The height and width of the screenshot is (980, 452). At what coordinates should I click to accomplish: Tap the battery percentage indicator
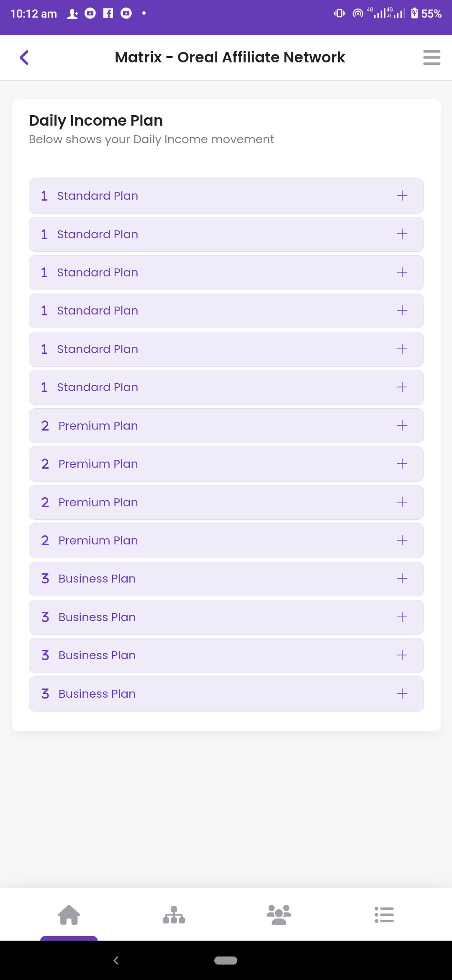[x=431, y=14]
